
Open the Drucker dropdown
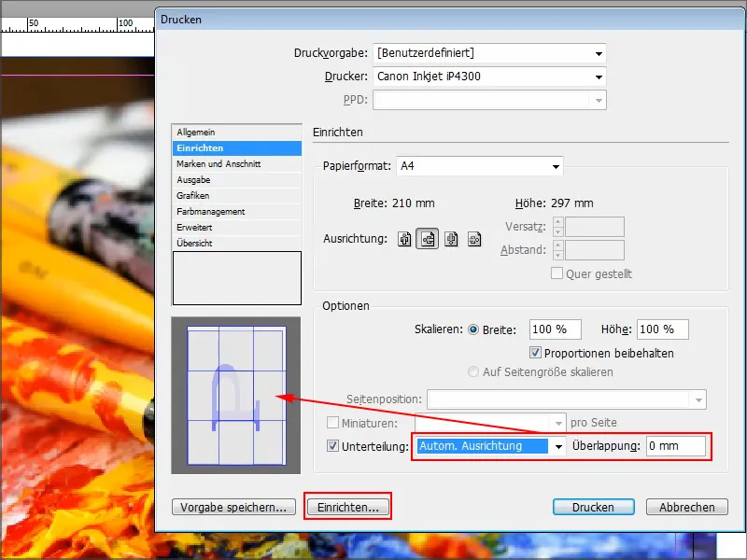(x=489, y=77)
